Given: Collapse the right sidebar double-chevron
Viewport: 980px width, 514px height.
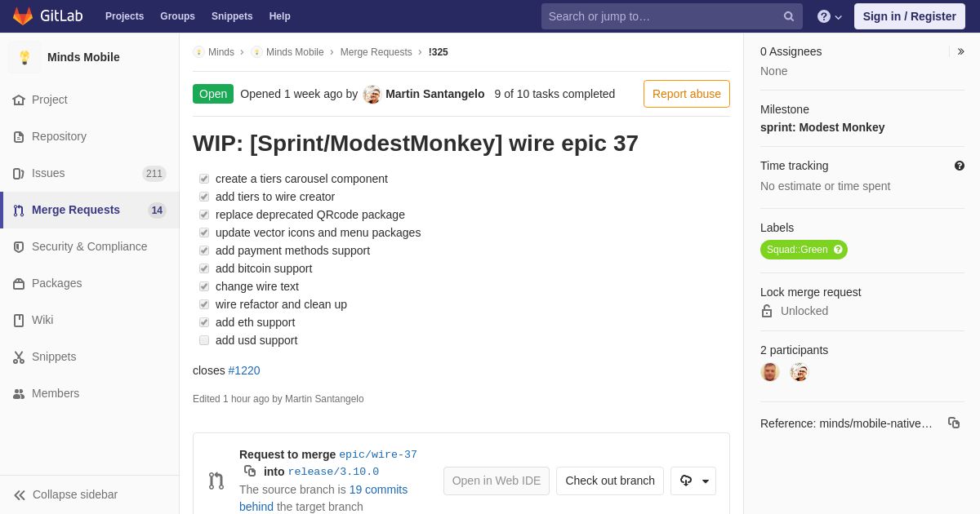Looking at the screenshot, I should (960, 51).
